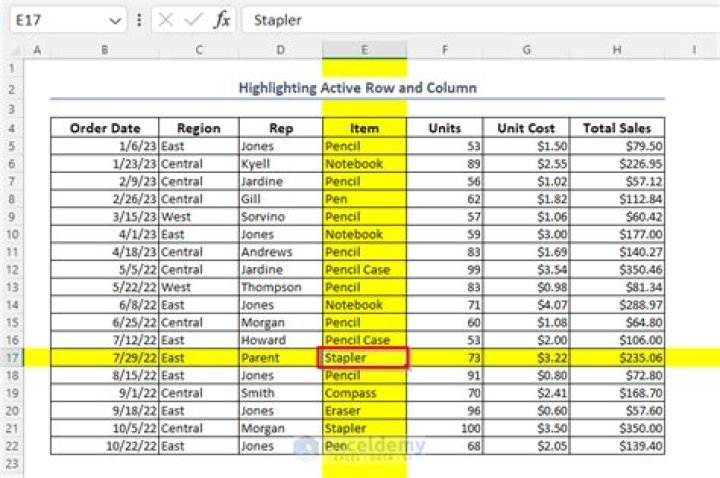The image size is (720, 478).
Task: Click the date cell 7/29/22
Action: 105,358
